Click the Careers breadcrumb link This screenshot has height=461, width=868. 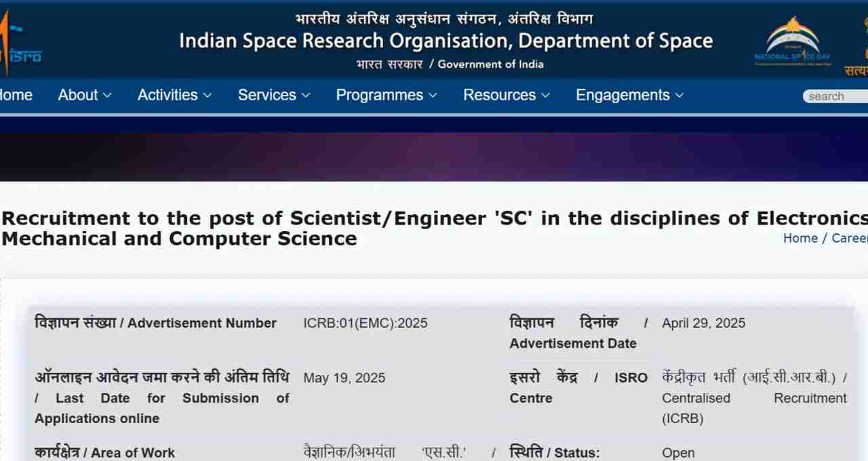(x=850, y=238)
